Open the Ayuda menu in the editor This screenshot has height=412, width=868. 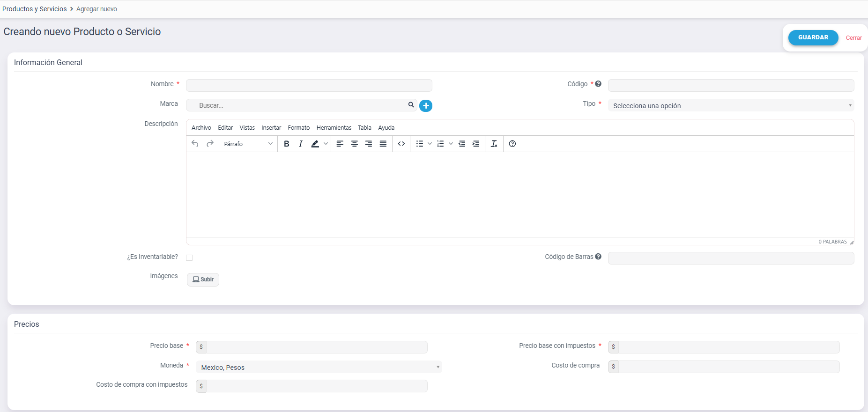tap(386, 127)
